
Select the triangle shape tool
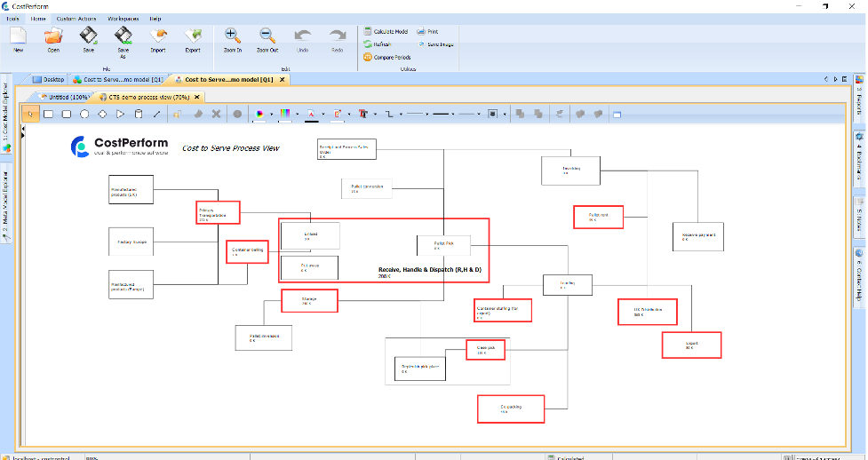[x=121, y=114]
